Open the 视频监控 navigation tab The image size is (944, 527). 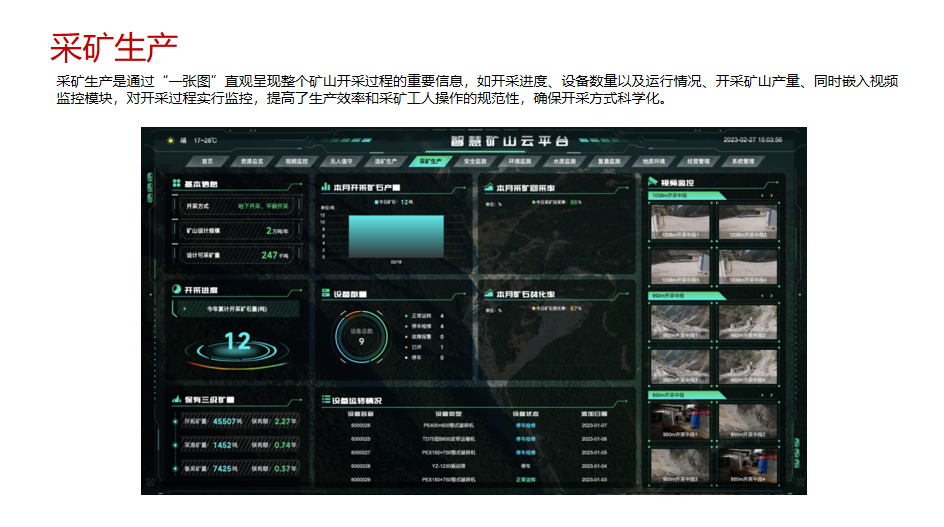(x=296, y=160)
